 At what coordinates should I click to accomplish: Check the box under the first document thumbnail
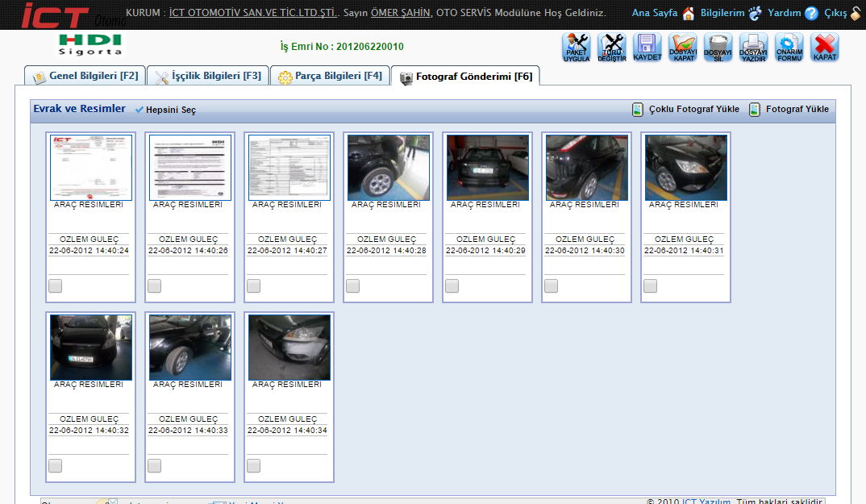(56, 285)
